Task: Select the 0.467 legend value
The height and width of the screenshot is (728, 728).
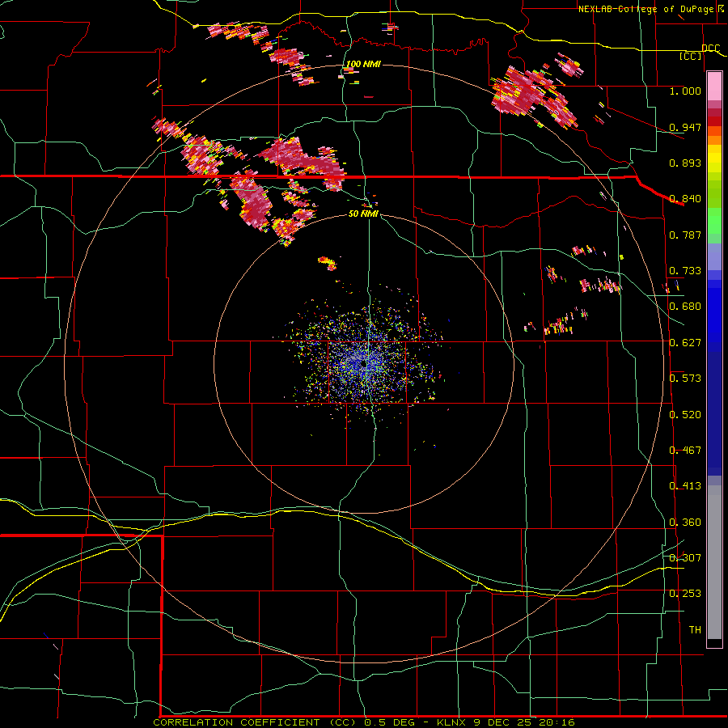Action: pos(685,450)
